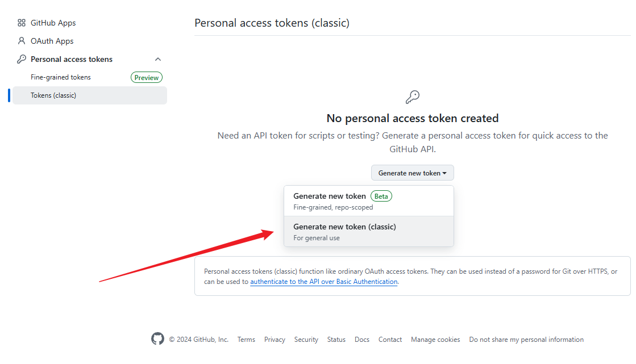Collapse the Personal access tokens section chevron

click(158, 59)
